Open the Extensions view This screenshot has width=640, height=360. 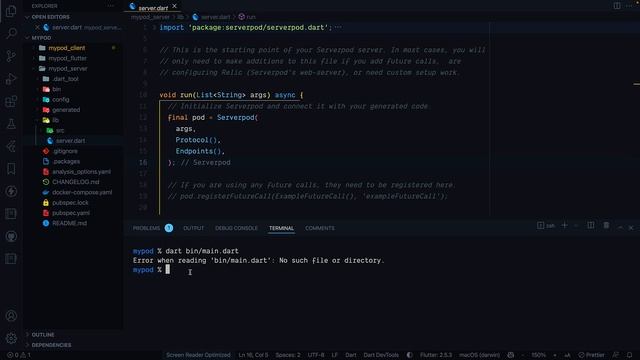pos(11,101)
